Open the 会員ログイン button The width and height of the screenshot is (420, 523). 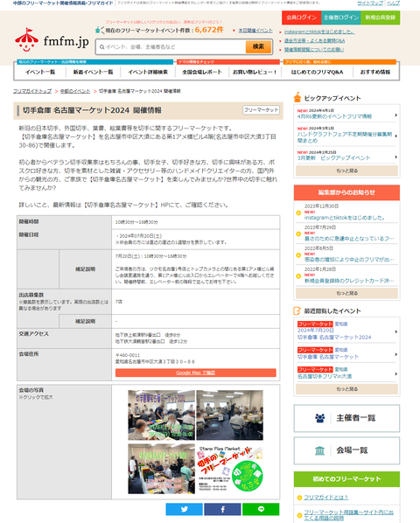302,17
